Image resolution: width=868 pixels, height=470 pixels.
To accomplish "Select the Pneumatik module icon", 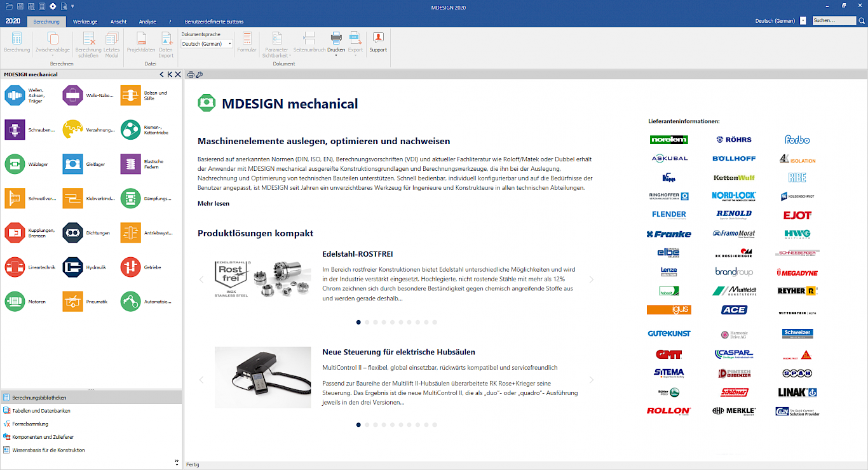I will [x=73, y=301].
